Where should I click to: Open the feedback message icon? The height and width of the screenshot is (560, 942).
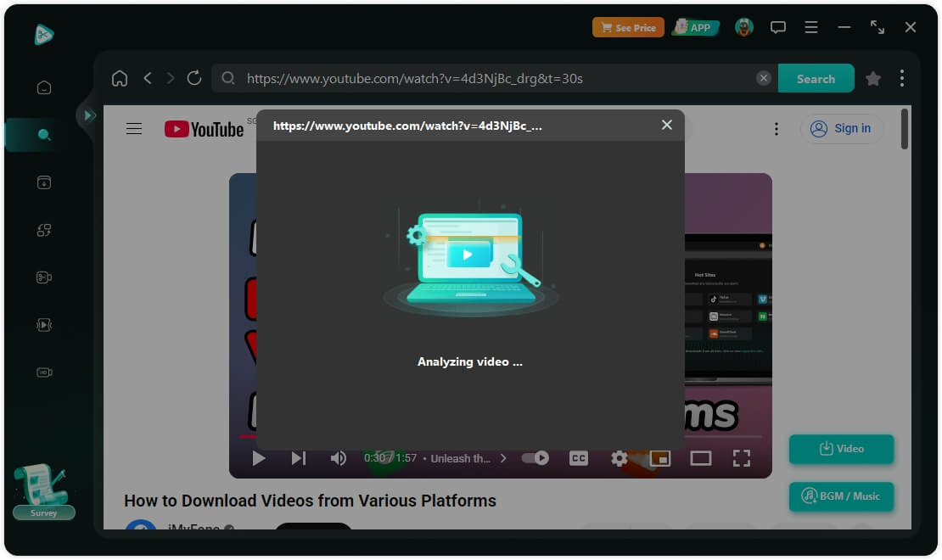778,28
